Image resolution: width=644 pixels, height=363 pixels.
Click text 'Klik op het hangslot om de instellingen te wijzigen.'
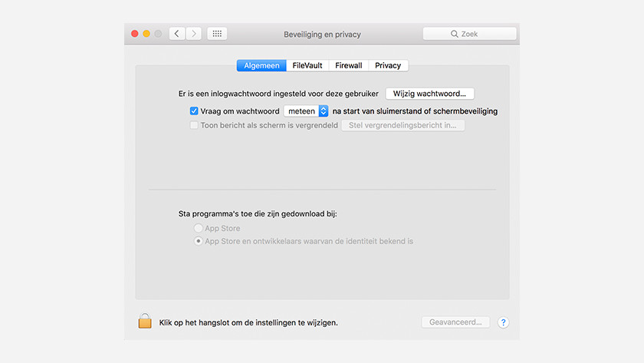click(x=248, y=323)
